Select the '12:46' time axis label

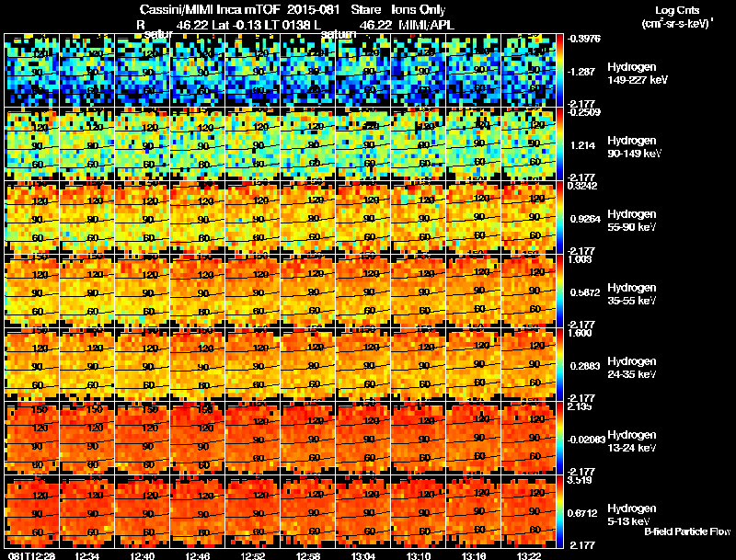197,555
